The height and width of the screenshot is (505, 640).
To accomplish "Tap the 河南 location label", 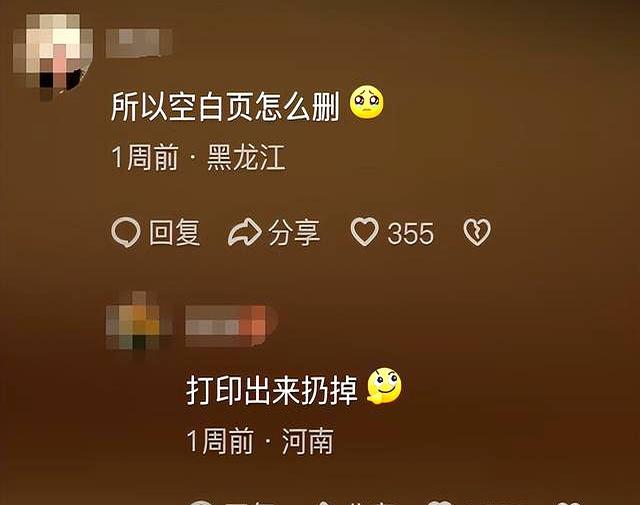I will coord(308,441).
